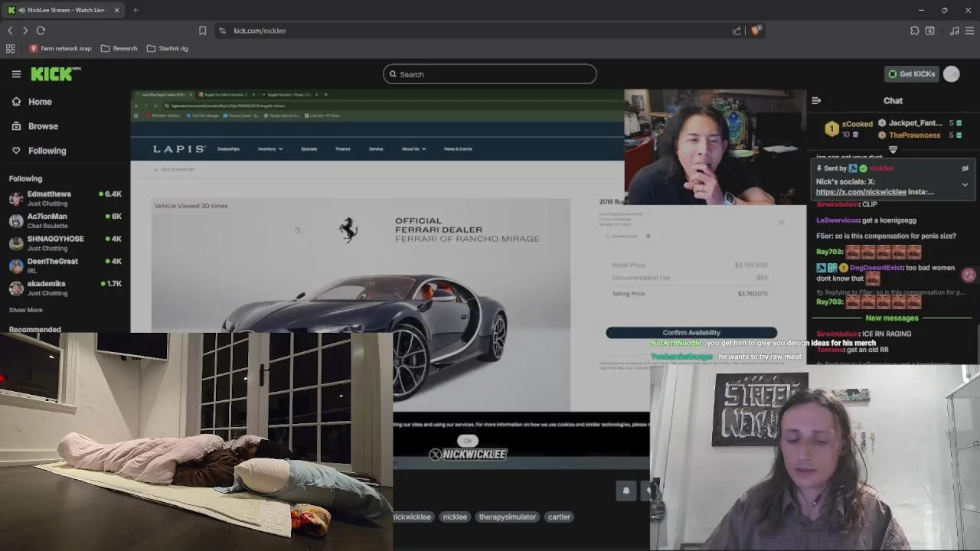Go back with the browser back arrow
The width and height of the screenshot is (980, 551).
(x=10, y=31)
